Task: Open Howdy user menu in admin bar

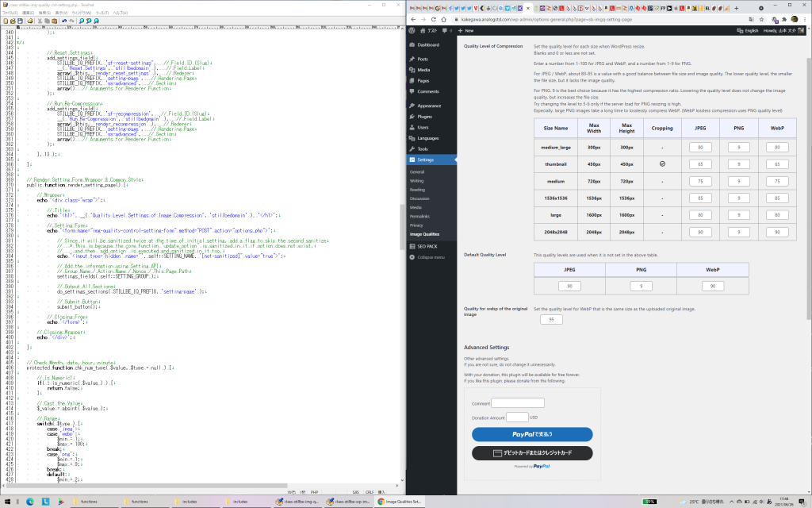Action: 784,31
